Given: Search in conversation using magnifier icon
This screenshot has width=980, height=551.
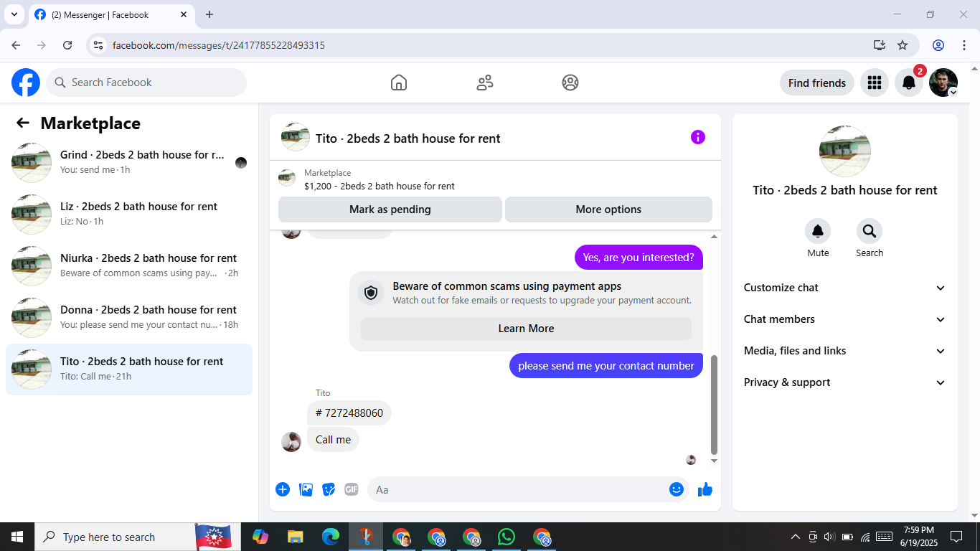Looking at the screenshot, I should [870, 231].
